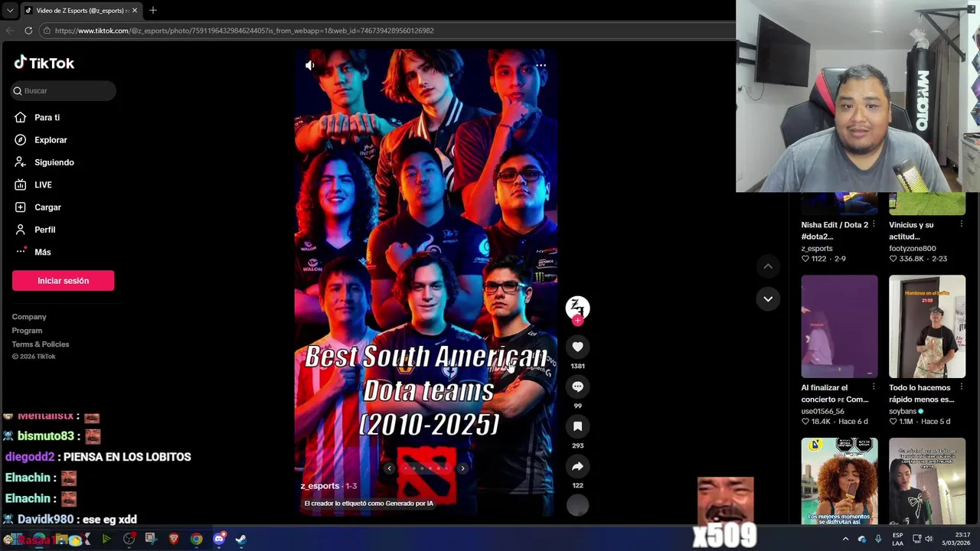Viewport: 980px width, 551px height.
Task: Go to previous video with up chevron
Action: (768, 266)
